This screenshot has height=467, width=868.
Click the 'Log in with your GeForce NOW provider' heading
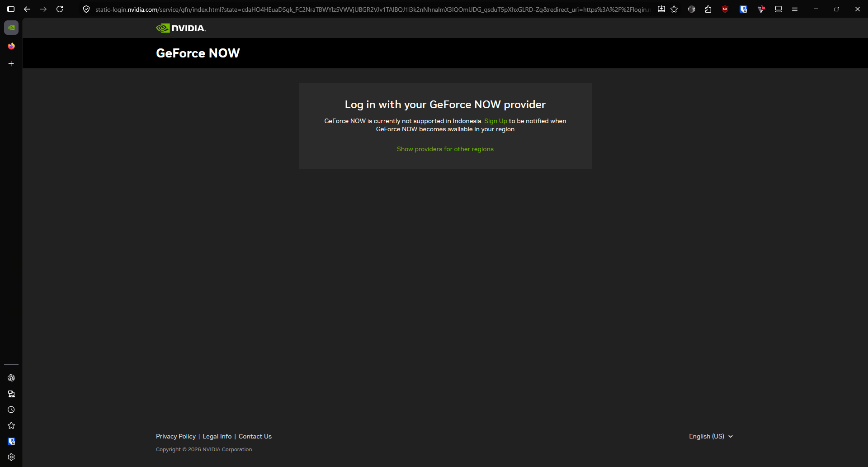click(445, 105)
